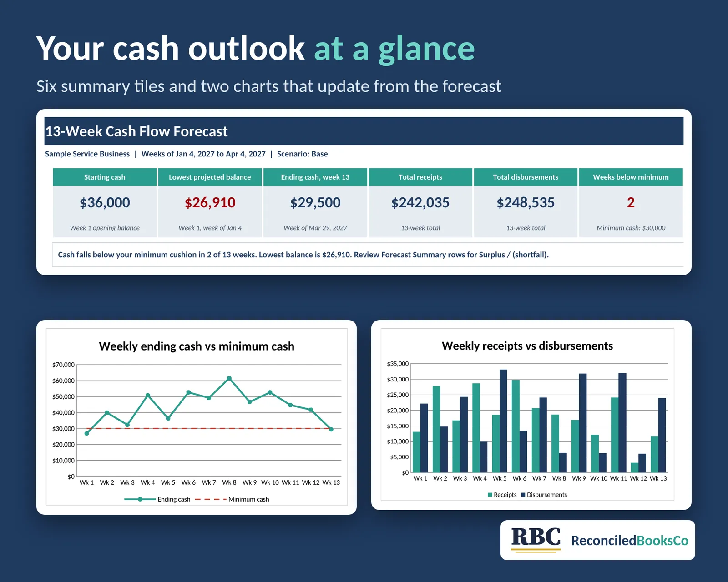Screen dimensions: 728x582
Task: Click the Wk 1 point on ending cash line
Action: [x=86, y=433]
